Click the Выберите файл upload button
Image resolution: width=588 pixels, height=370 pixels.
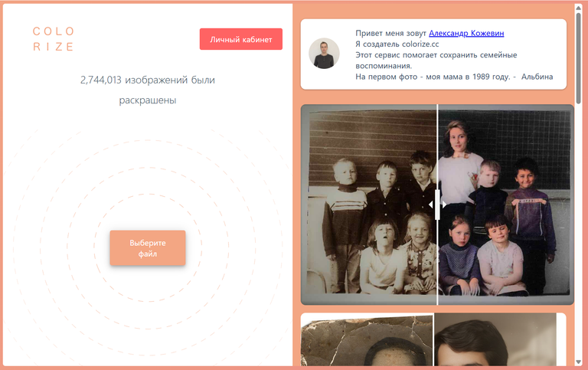147,248
